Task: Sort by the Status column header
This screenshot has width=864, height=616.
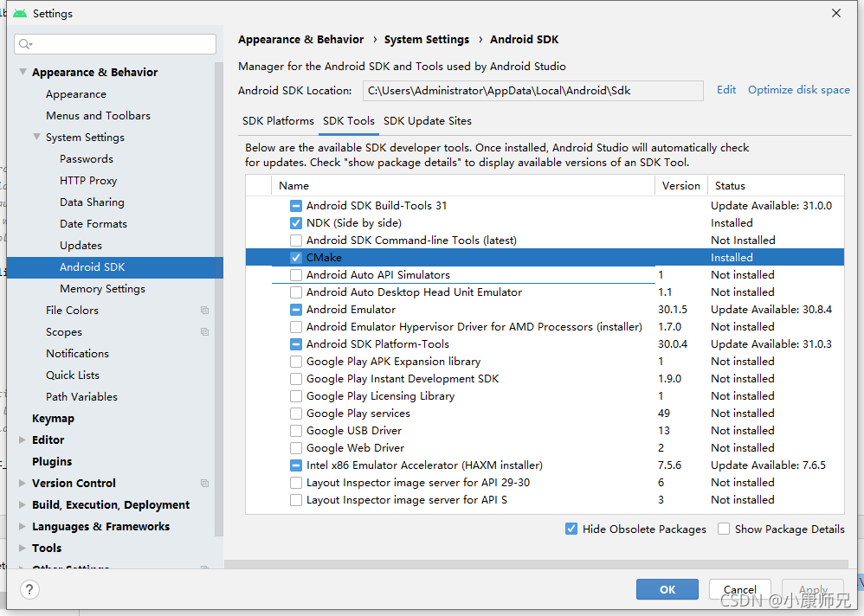Action: point(776,185)
